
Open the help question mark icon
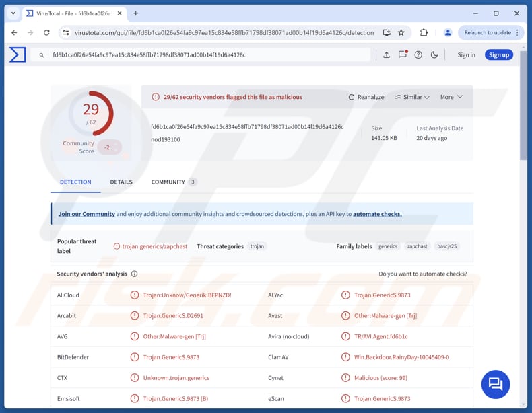point(418,55)
